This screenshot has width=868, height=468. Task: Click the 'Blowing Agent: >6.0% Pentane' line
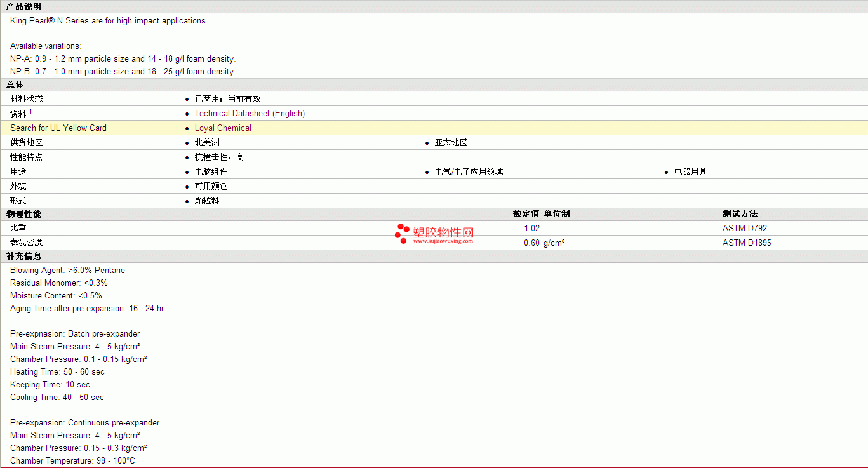tap(67, 270)
